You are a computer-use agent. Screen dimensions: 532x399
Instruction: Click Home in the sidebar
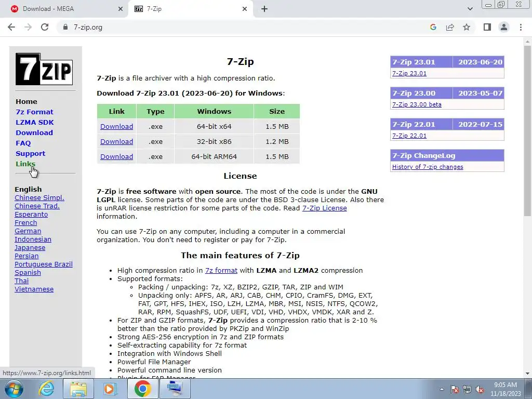coord(26,101)
